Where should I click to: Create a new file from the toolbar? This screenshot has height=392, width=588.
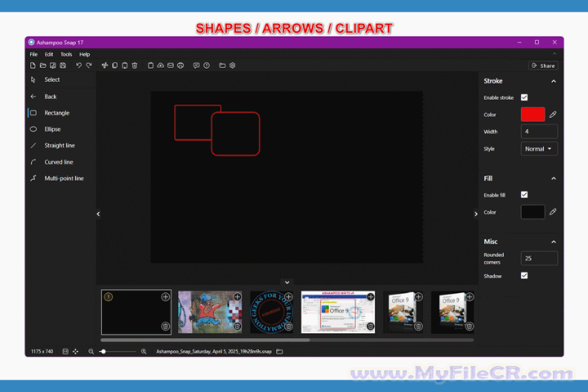click(33, 65)
